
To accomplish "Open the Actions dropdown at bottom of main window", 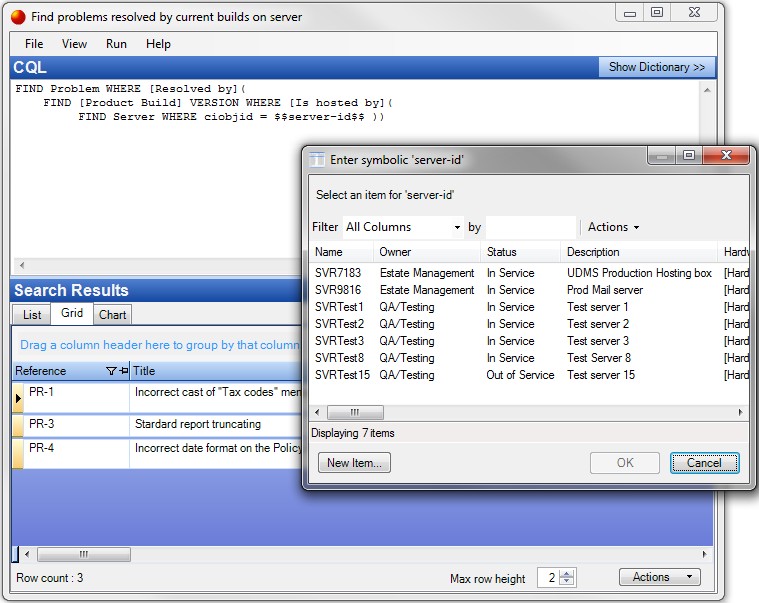I will (659, 577).
